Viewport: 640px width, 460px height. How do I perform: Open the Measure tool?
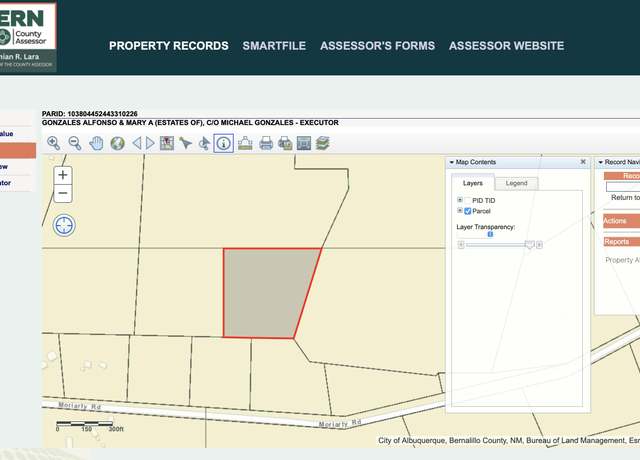[245, 143]
